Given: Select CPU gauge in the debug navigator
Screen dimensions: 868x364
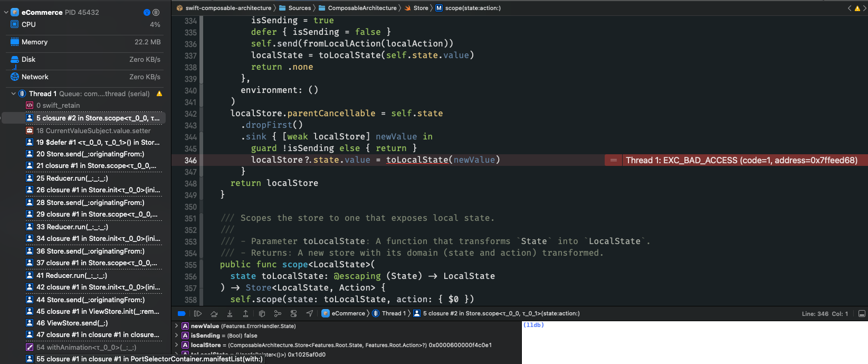Looking at the screenshot, I should click(x=84, y=24).
